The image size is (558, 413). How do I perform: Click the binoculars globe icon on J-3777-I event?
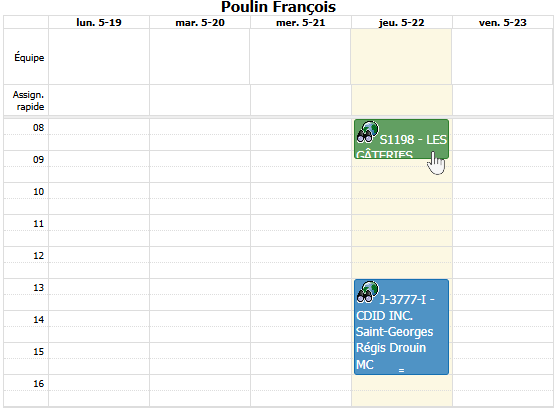point(368,292)
